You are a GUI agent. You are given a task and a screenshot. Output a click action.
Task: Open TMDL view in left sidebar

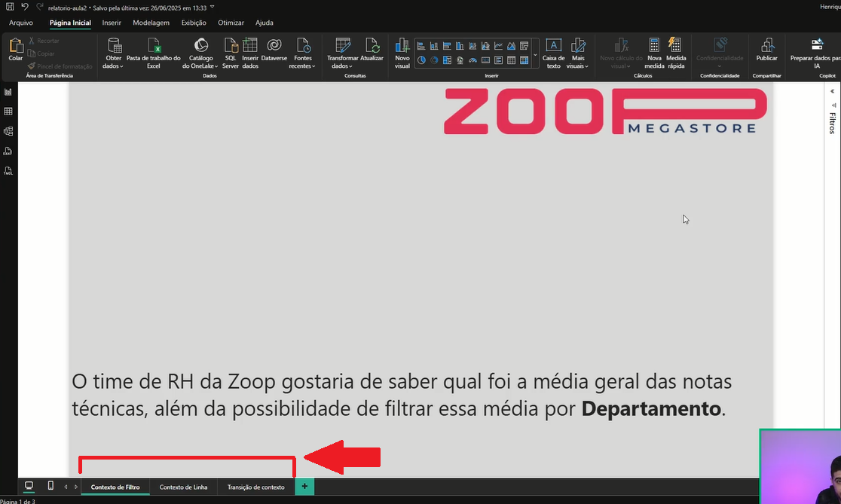tap(8, 171)
